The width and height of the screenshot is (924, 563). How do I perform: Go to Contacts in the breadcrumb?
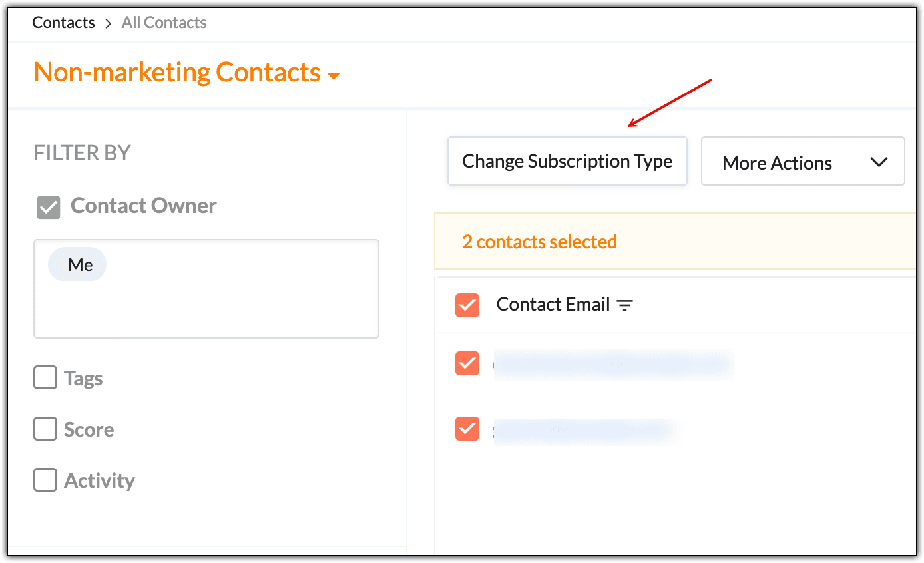[63, 23]
